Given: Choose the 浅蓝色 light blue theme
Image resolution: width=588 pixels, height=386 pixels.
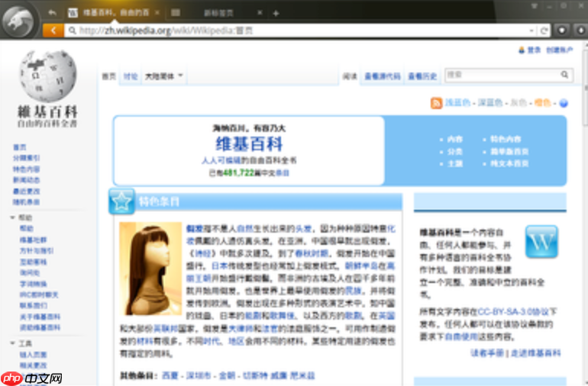Looking at the screenshot, I should click(x=457, y=103).
